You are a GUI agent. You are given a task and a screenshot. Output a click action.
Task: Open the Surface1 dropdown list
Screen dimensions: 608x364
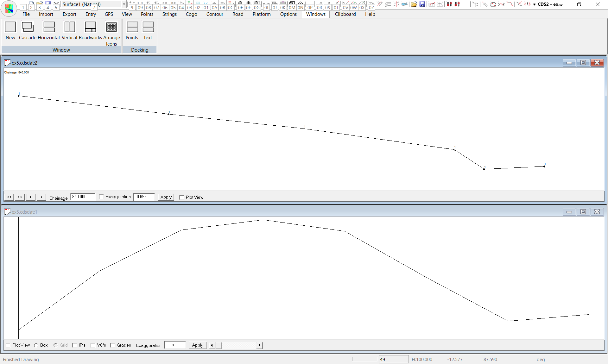(x=124, y=4)
